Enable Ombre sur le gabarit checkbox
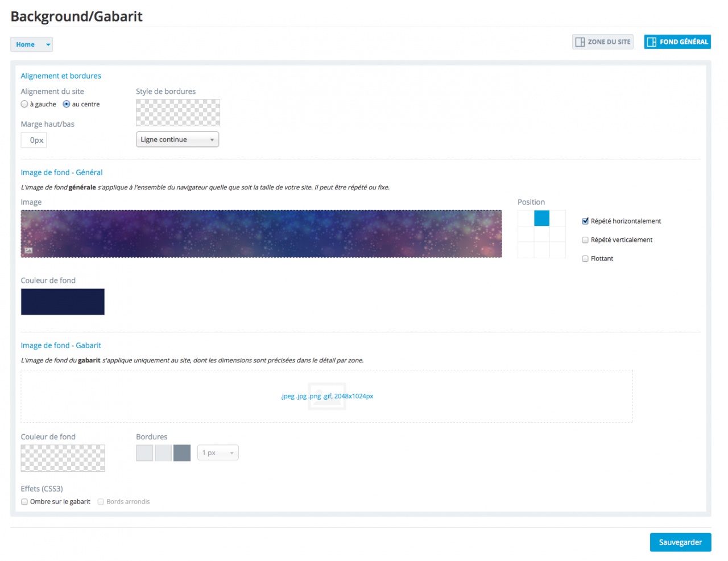Image resolution: width=728 pixels, height=561 pixels. pyautogui.click(x=24, y=502)
